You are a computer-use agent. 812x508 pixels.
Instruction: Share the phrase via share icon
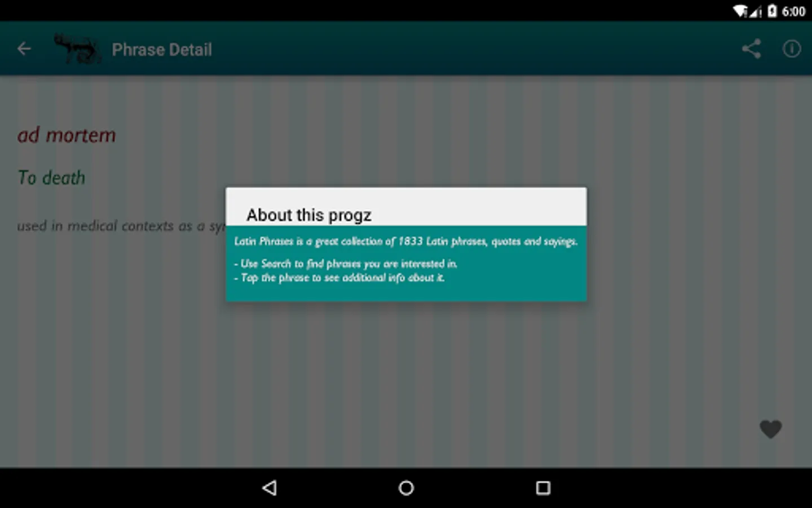click(x=751, y=49)
